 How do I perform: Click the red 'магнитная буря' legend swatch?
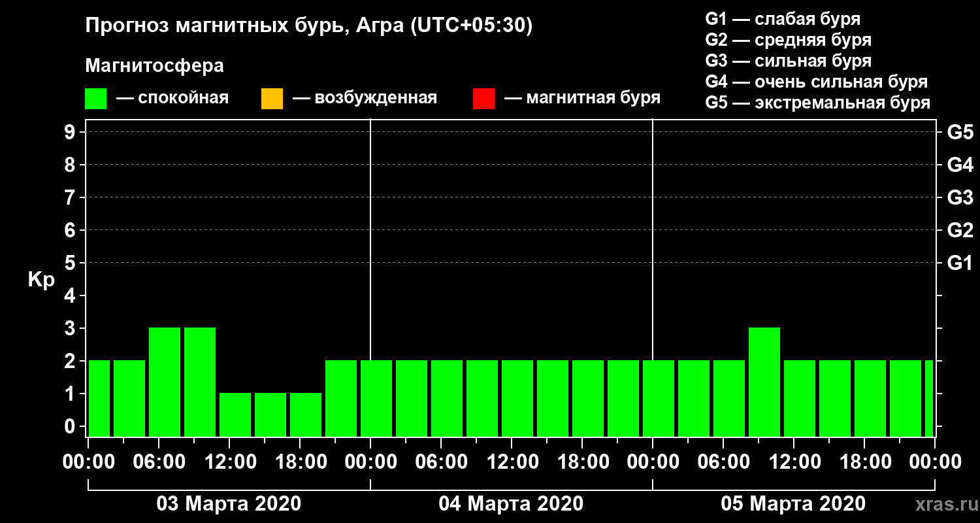[x=483, y=99]
